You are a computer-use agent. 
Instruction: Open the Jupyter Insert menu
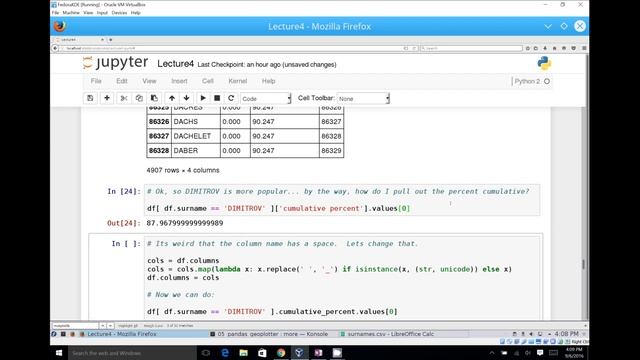[179, 81]
